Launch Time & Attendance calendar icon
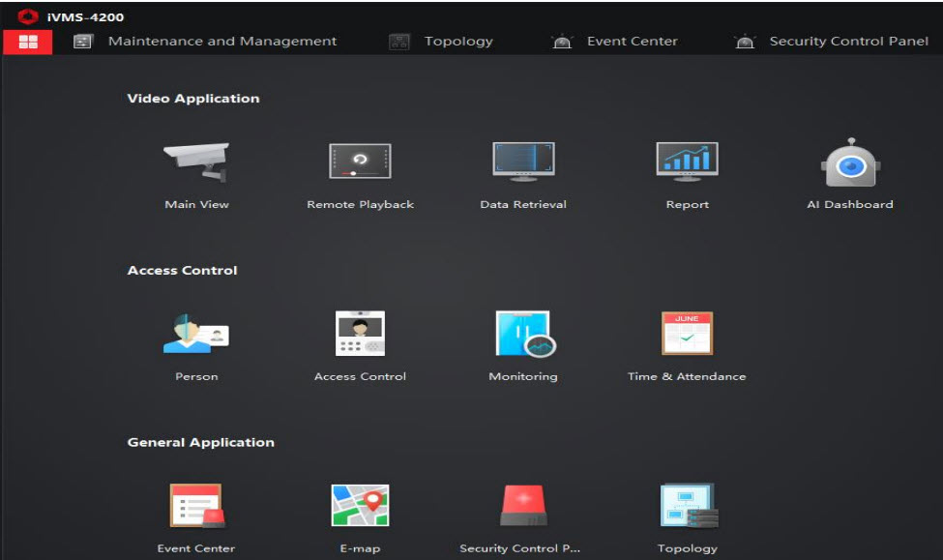The image size is (943, 560). (x=687, y=334)
